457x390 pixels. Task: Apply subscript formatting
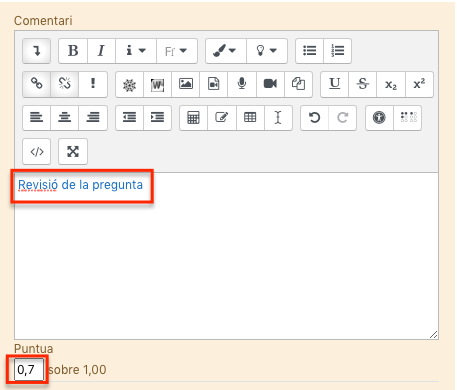[391, 84]
